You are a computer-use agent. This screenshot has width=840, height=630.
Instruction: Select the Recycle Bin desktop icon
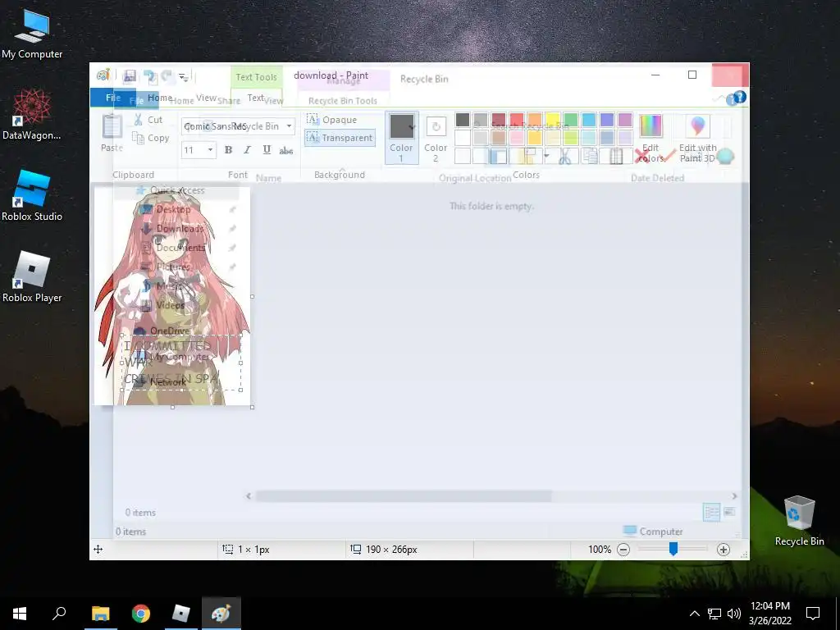coord(799,520)
